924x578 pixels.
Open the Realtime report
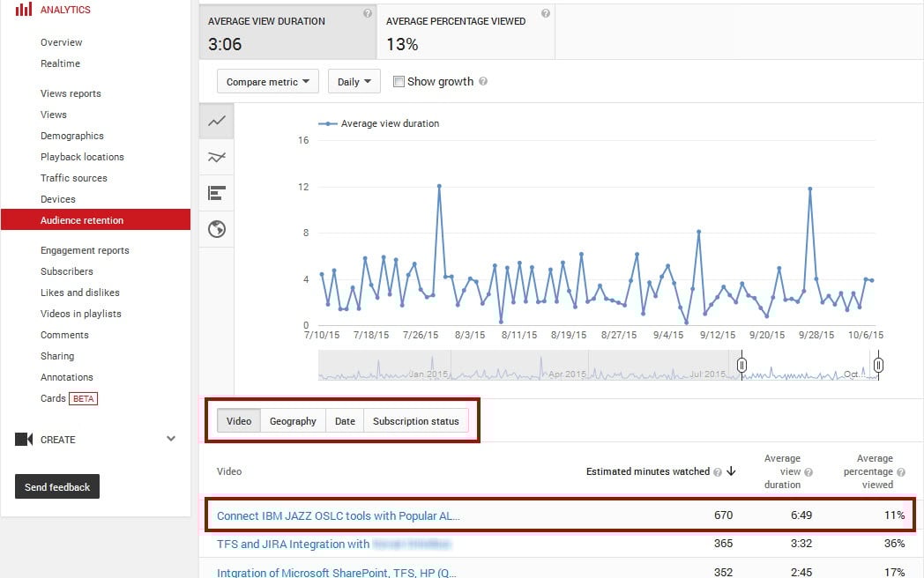pos(60,63)
